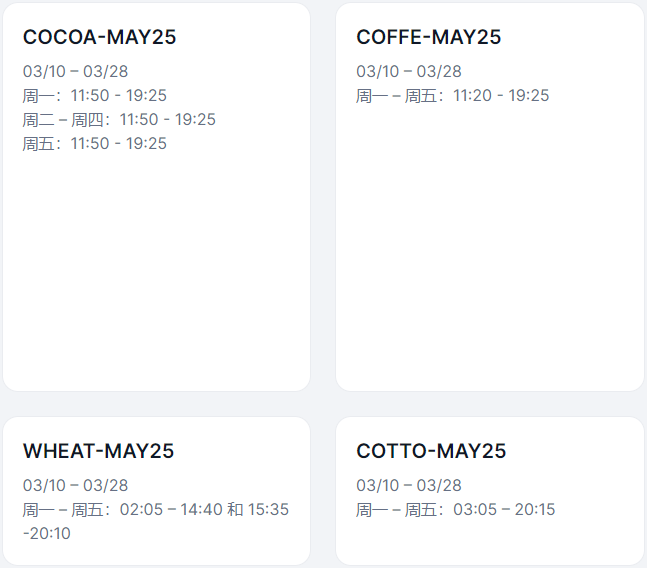Click the -20:10 continuation line in WHEAT card
647x568 pixels.
(x=47, y=534)
